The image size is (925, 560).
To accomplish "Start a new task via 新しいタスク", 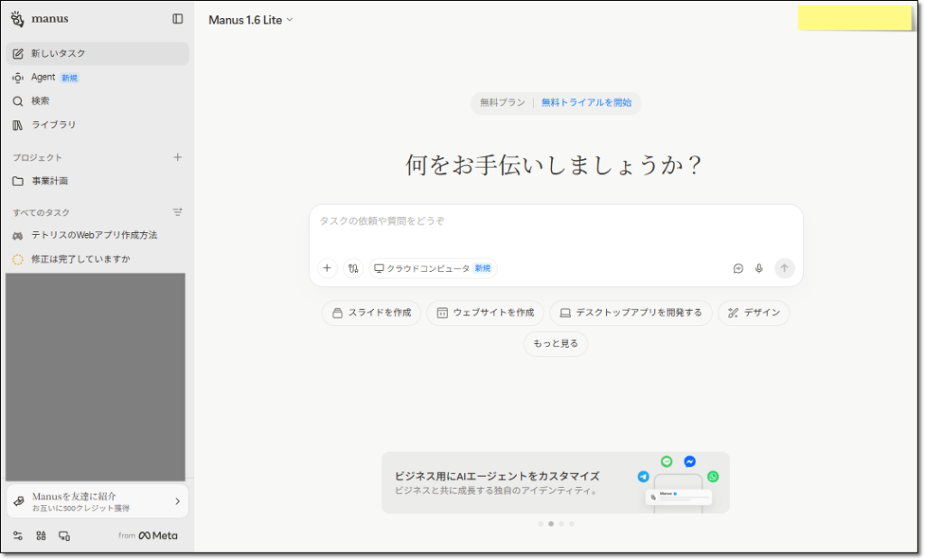I will pos(98,53).
